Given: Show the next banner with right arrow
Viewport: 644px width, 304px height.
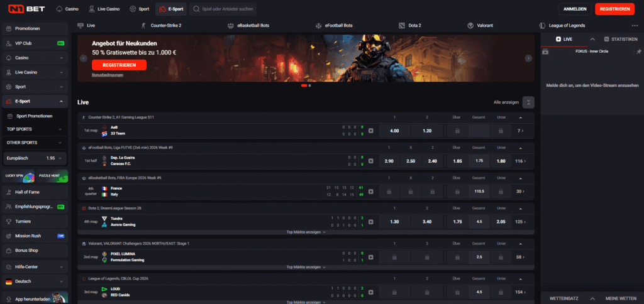Looking at the screenshot, I should pyautogui.click(x=528, y=58).
